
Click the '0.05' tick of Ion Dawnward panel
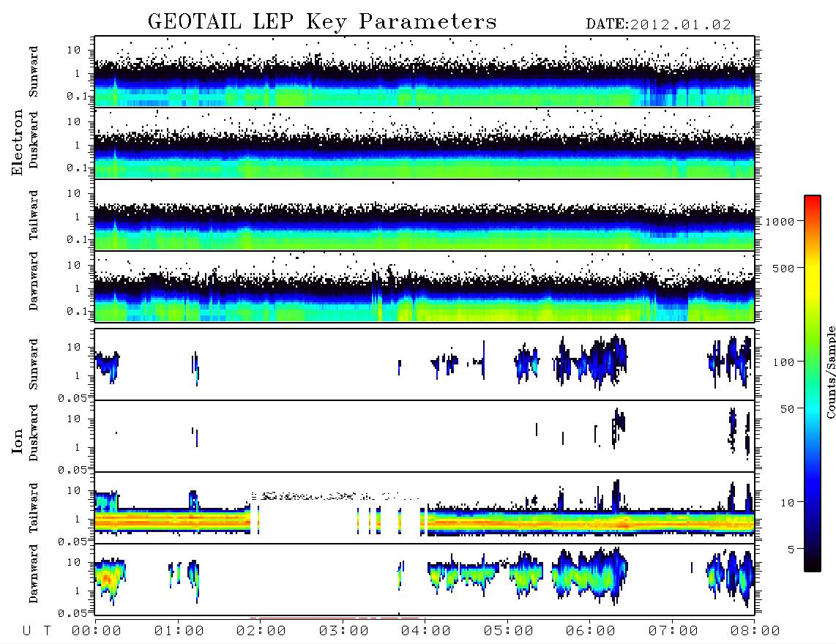point(72,613)
